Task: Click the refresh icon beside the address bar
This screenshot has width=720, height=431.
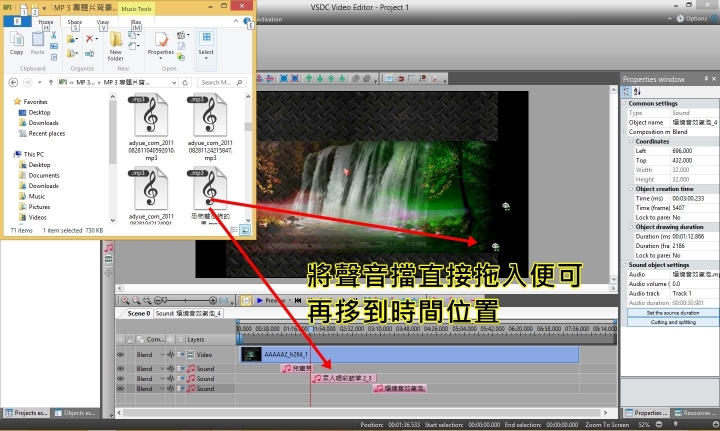Action: (185, 83)
